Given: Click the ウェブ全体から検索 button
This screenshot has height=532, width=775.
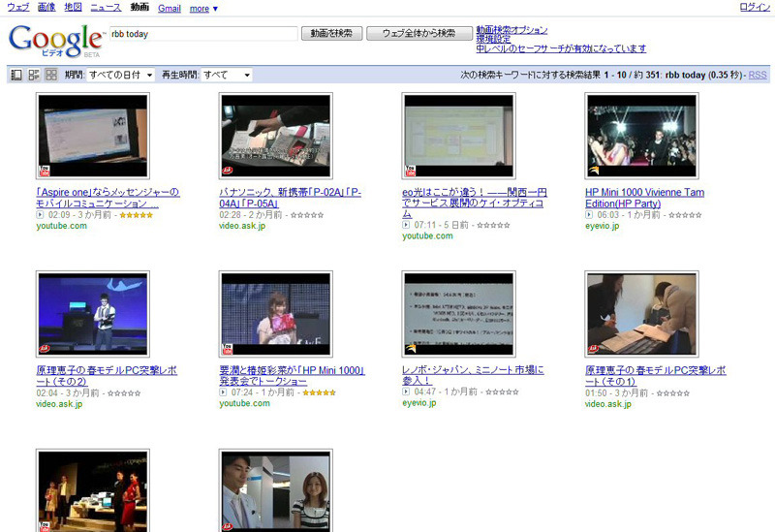Looking at the screenshot, I should tap(419, 33).
